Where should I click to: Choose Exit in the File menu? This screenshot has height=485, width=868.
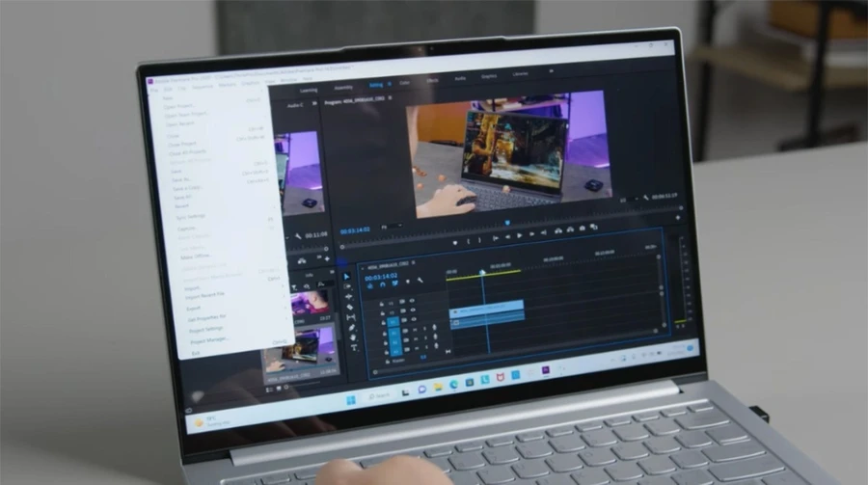pyautogui.click(x=196, y=353)
